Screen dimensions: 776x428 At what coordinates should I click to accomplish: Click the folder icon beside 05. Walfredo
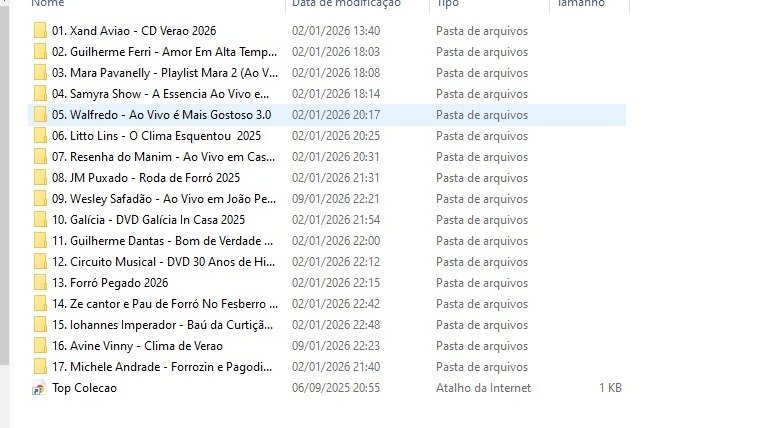[40, 115]
